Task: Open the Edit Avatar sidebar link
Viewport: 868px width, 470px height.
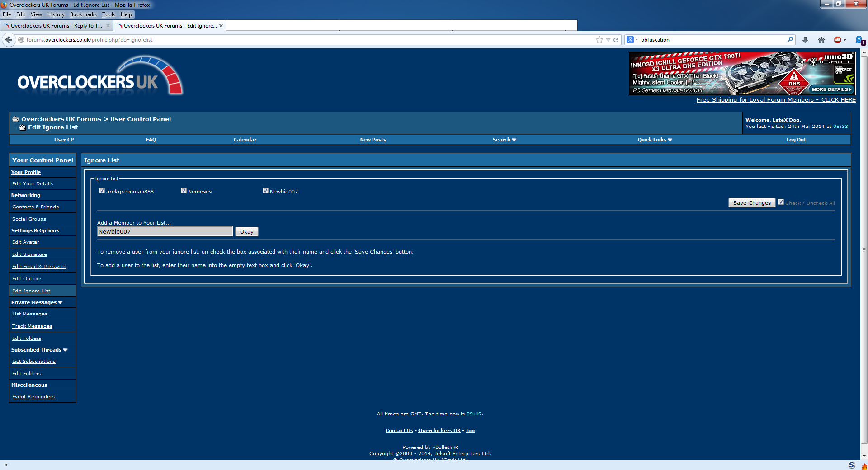Action: pos(25,242)
